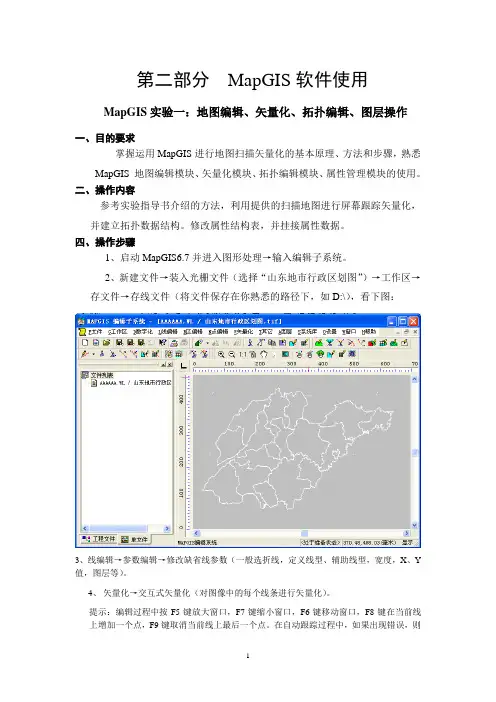Select the AAAAAA.WL / 山东地市行政区 file entry
This screenshot has height=702, width=496.
(x=131, y=383)
